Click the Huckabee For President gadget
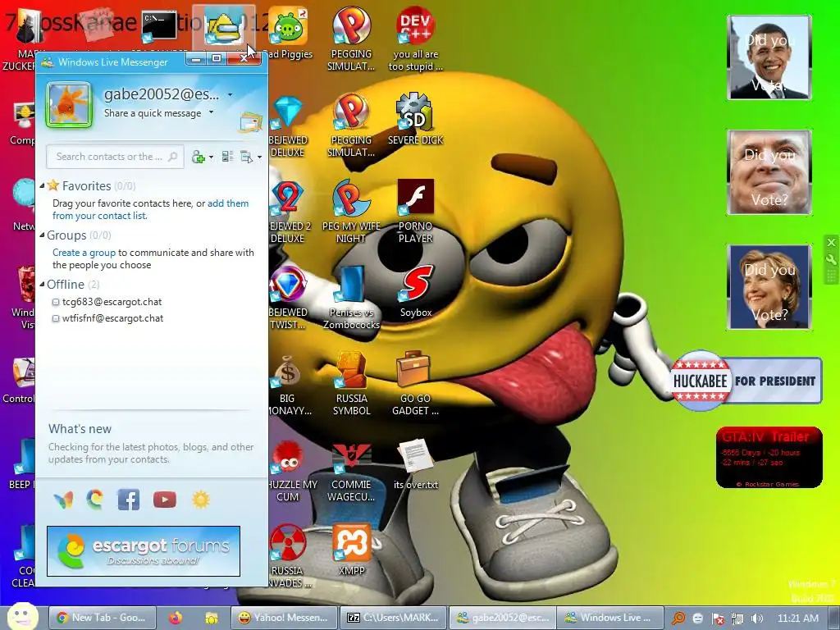Viewport: 840px width, 630px height. pos(746,381)
